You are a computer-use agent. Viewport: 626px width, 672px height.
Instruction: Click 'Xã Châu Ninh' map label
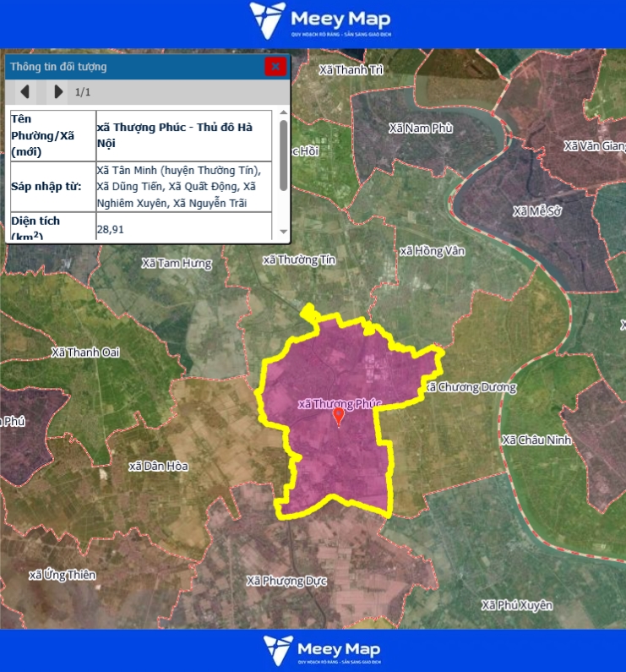tap(537, 440)
